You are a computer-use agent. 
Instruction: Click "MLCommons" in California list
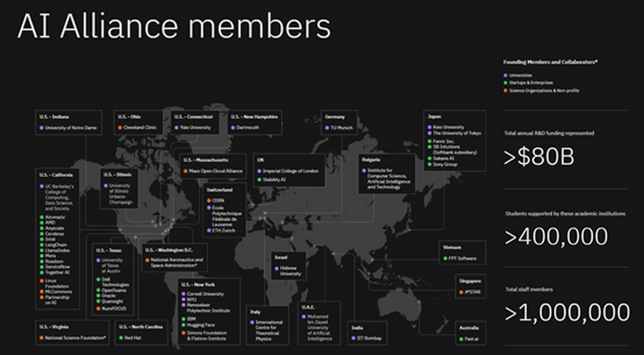(58, 292)
